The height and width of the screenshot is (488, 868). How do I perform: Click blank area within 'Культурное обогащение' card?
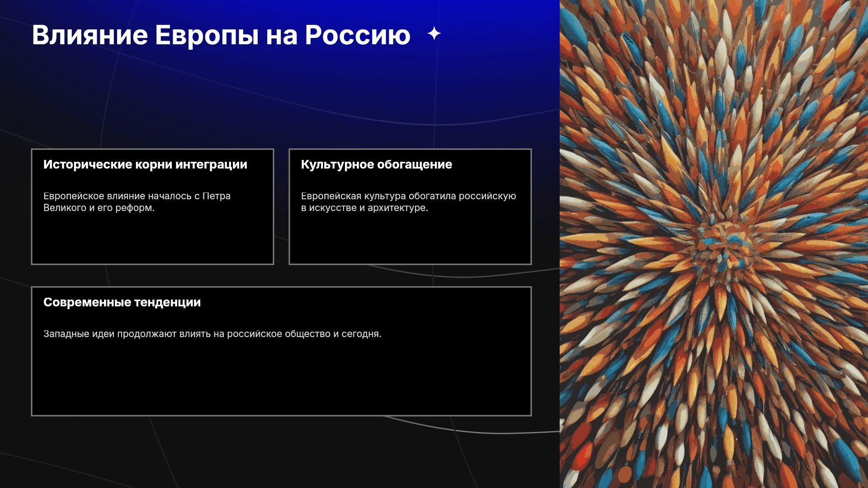(410, 239)
